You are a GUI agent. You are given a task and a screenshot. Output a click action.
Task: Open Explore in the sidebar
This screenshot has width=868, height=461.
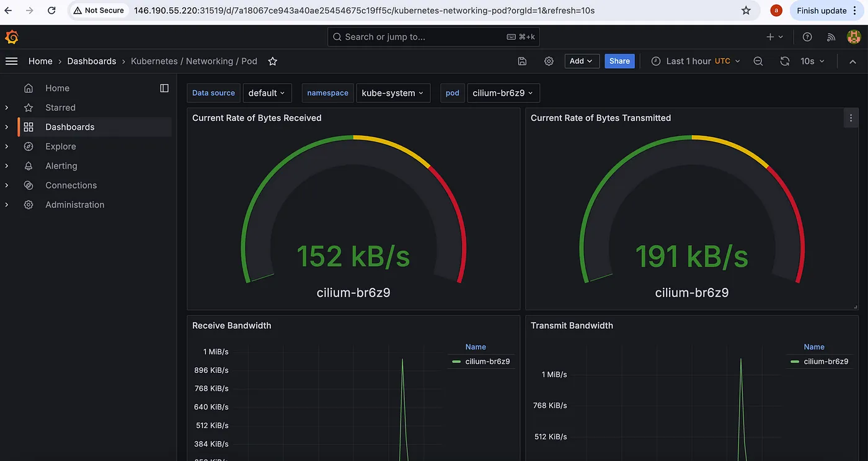61,146
